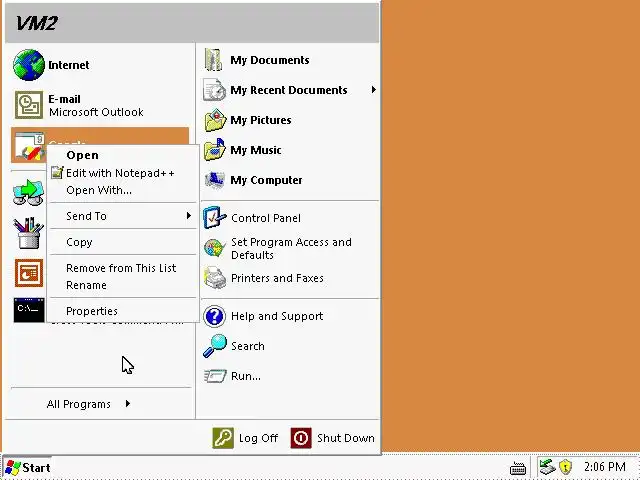Choose Open With... in context menu
The image size is (640, 480).
click(99, 190)
